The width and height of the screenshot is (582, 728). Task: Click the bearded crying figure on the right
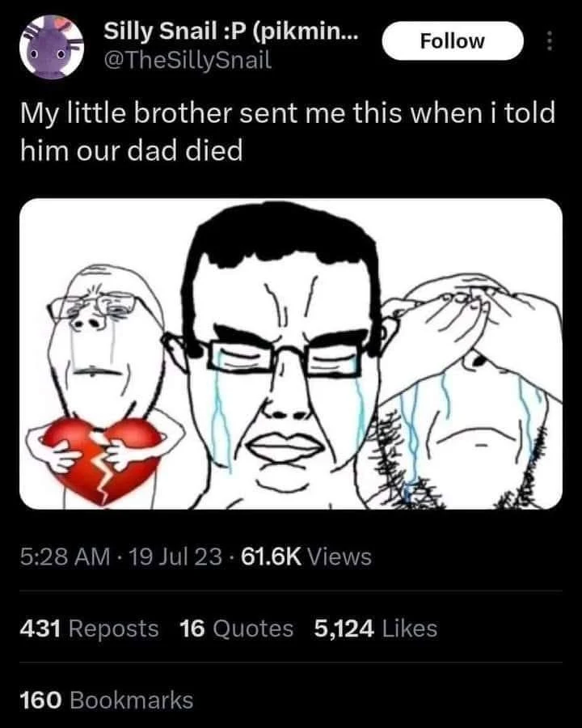pos(469,391)
